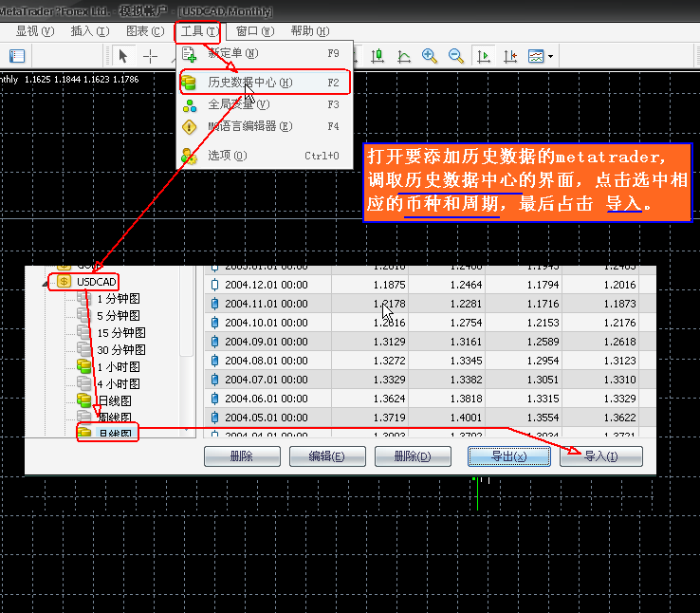Image resolution: width=700 pixels, height=613 pixels.
Task: Click the yellow diamond MQ editor icon
Action: [190, 127]
